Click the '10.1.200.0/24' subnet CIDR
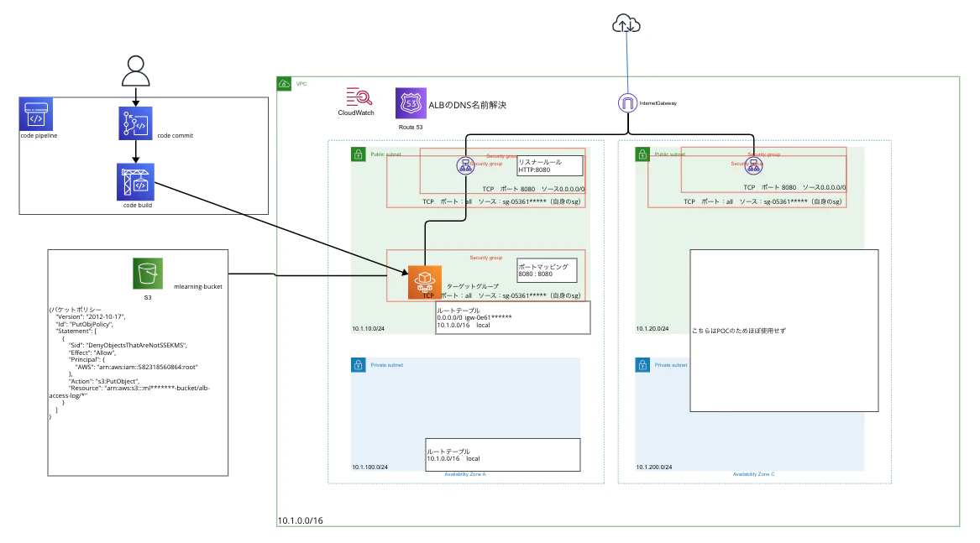Image resolution: width=980 pixels, height=543 pixels. 654,467
